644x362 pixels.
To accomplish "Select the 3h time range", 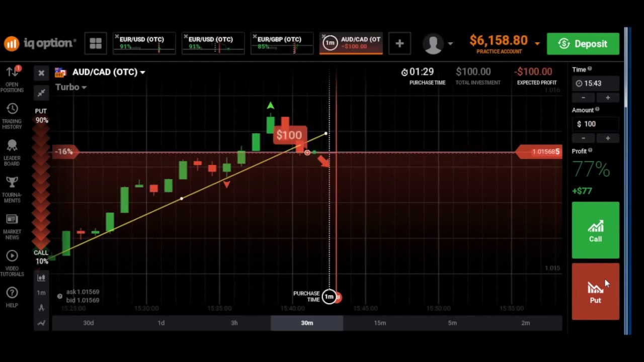I will [234, 323].
